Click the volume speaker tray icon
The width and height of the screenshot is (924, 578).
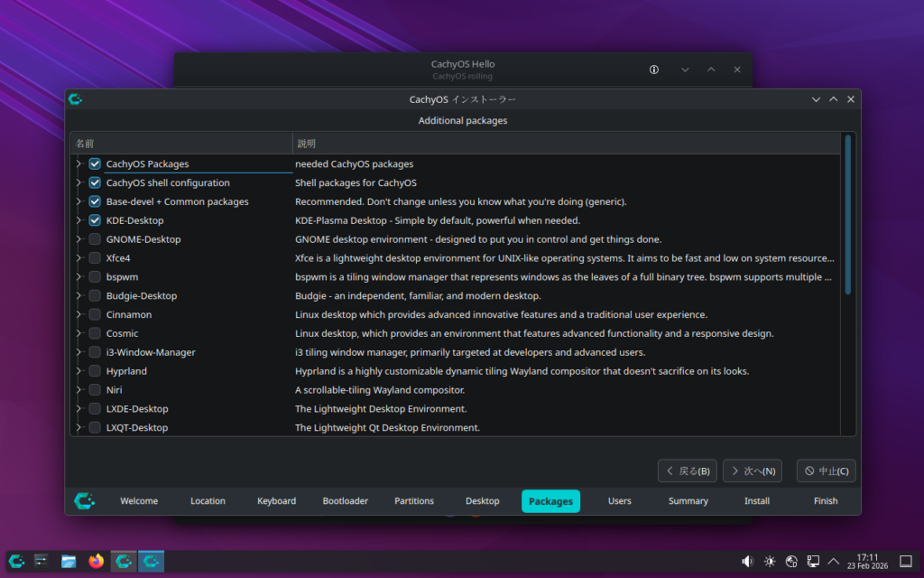[747, 561]
